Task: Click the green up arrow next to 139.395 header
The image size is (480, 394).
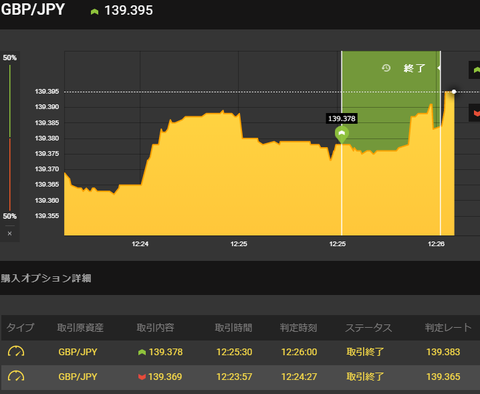Action: tap(95, 12)
